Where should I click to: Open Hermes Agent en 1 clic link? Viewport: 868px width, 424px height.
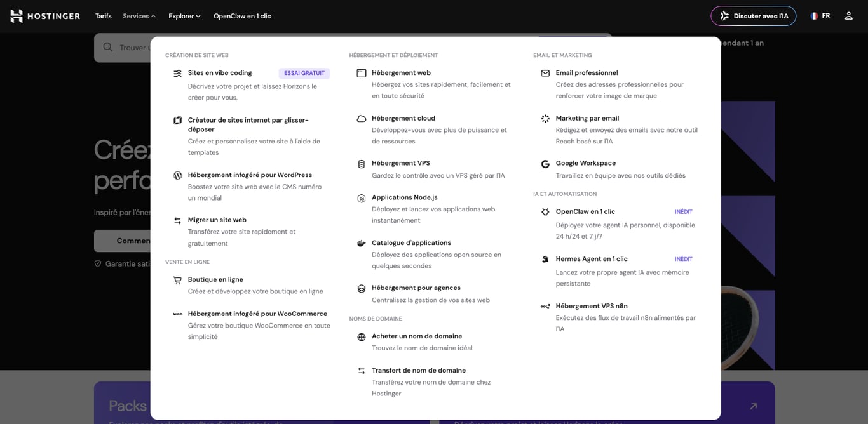pyautogui.click(x=592, y=258)
